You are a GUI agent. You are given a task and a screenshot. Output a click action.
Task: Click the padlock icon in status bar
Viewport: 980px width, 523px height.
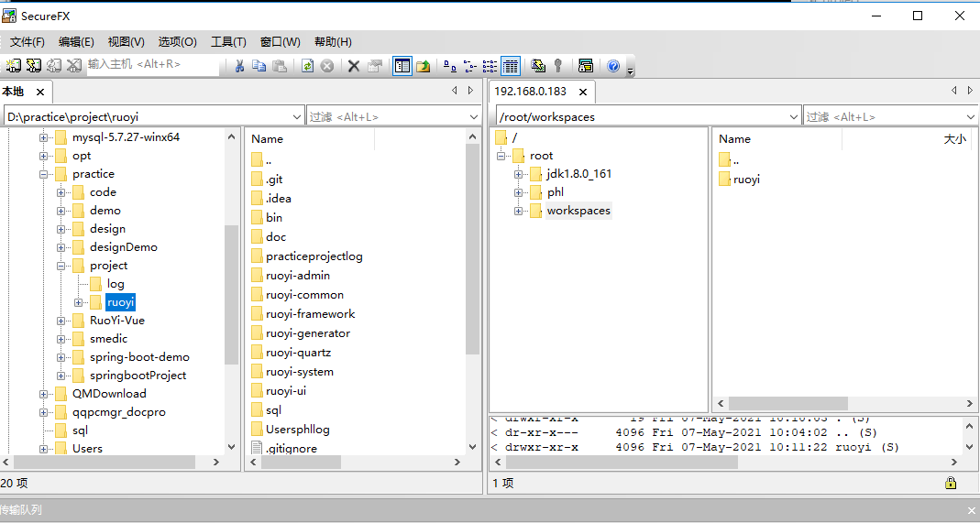point(950,483)
